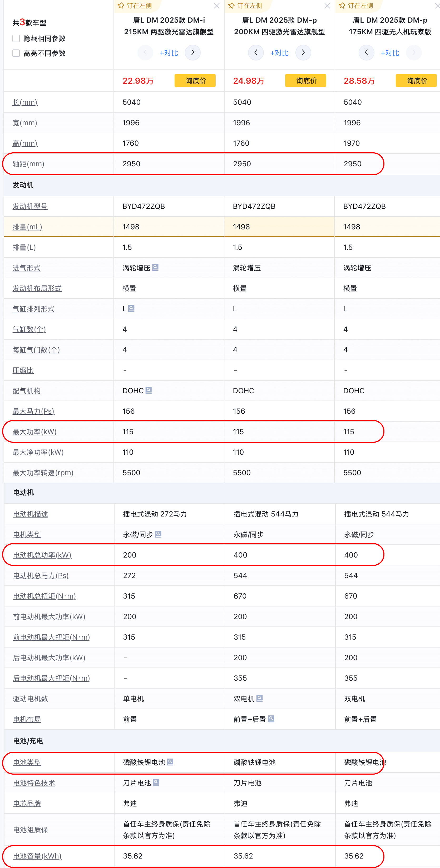This screenshot has height=868, width=440.
Task: Open the 高(mm) parameter link
Action: pos(25,143)
